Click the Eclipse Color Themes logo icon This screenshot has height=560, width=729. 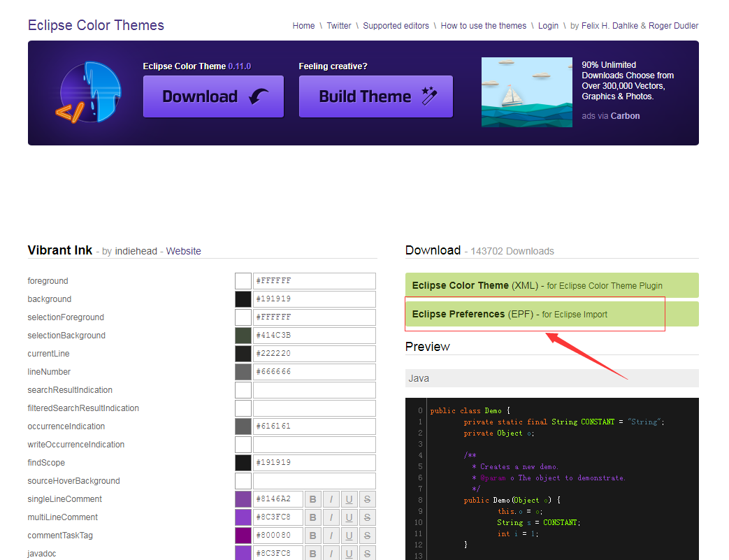[x=88, y=92]
